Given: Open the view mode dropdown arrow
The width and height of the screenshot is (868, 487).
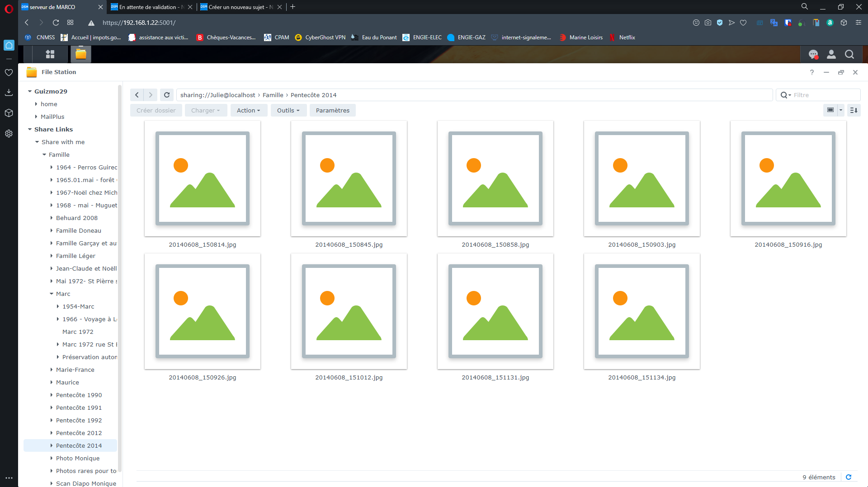Looking at the screenshot, I should 841,110.
